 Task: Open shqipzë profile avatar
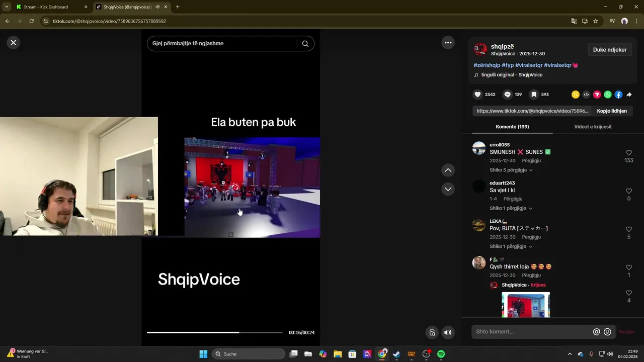pos(480,50)
